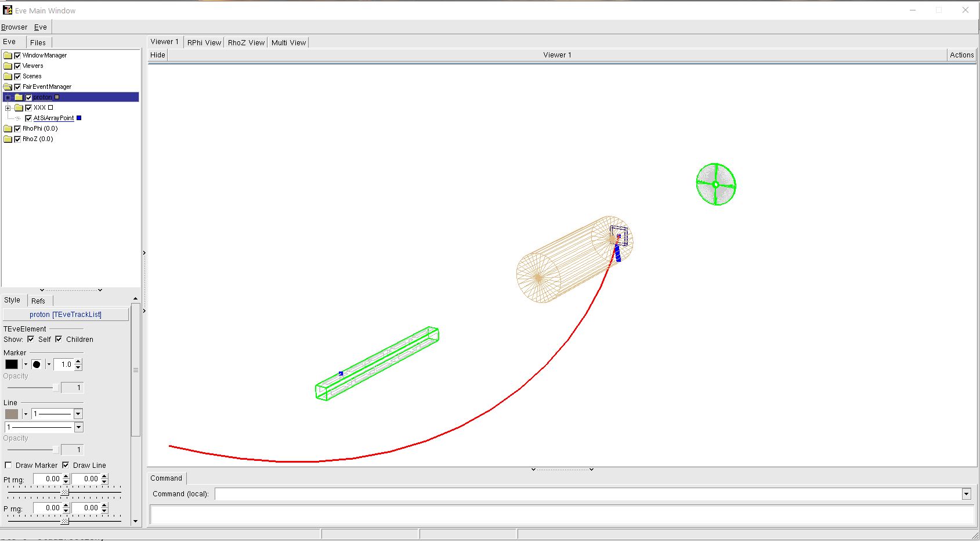Click the Scenes folder icon
The image size is (980, 541).
[x=8, y=77]
